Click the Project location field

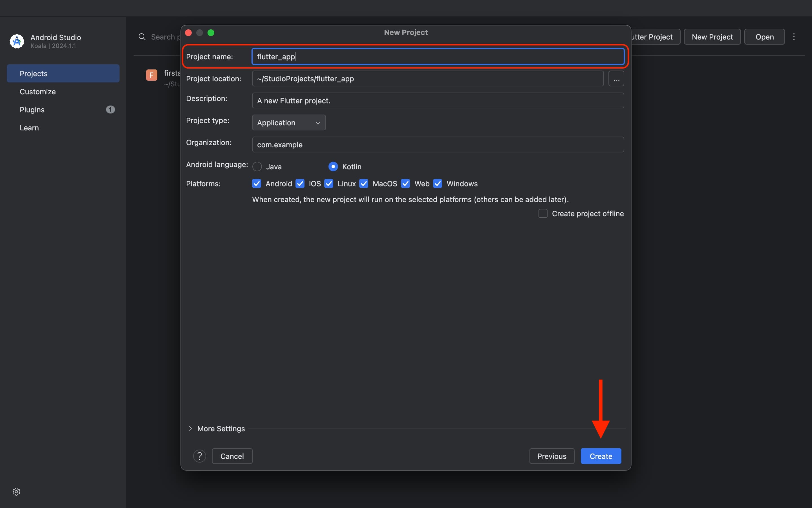428,79
